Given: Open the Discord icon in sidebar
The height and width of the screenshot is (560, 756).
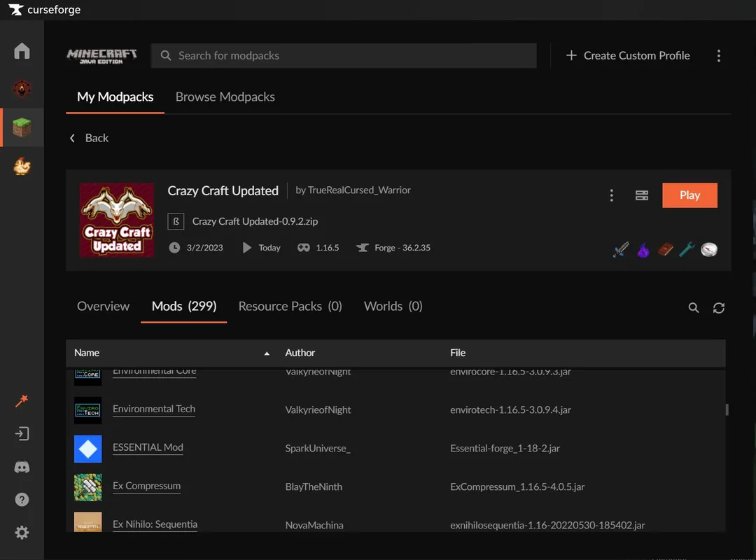Looking at the screenshot, I should click(x=22, y=467).
